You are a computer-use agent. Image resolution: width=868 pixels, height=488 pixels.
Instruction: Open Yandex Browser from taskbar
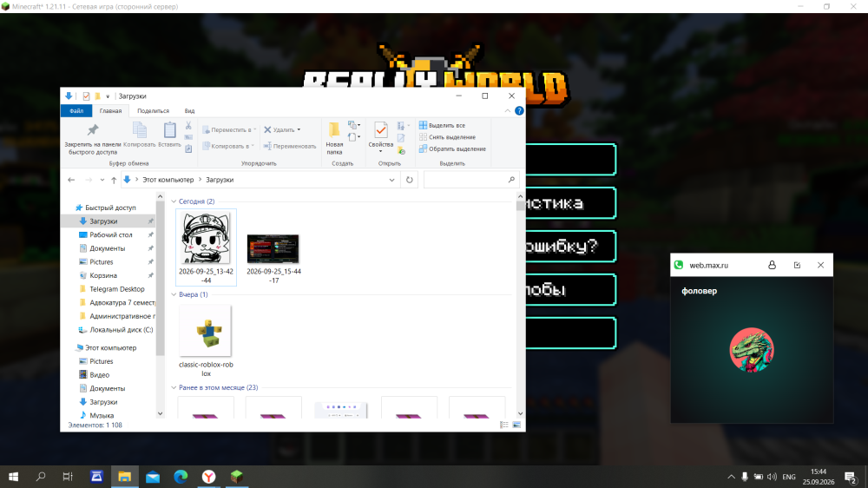[208, 477]
